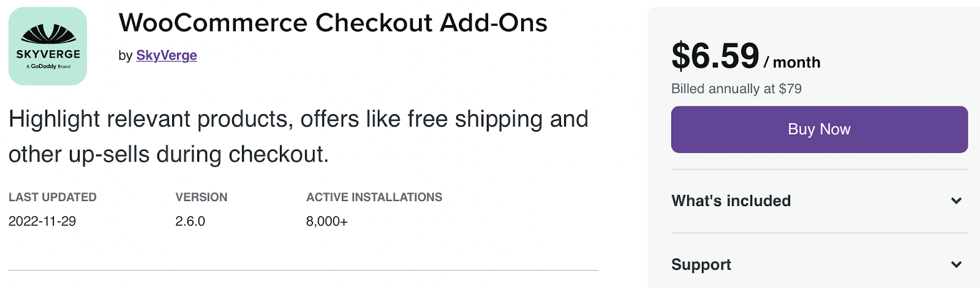
Task: Click the What's included heading text
Action: coord(731,201)
